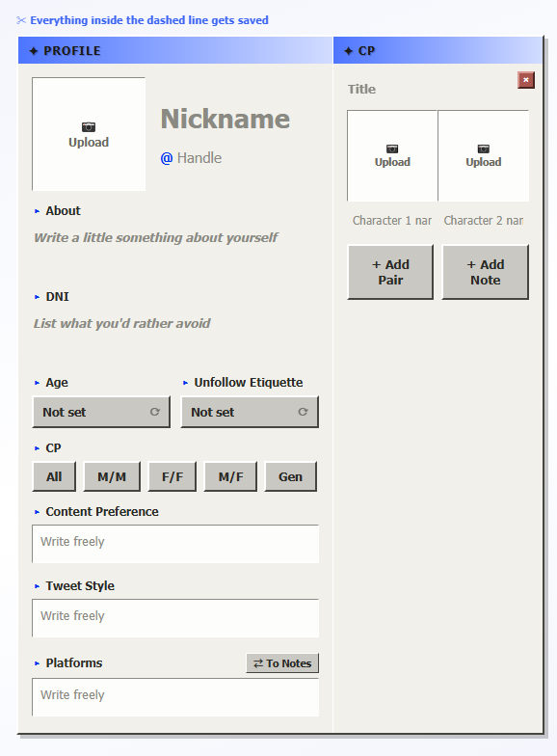This screenshot has width=557, height=756.
Task: Toggle the M/M CP option
Action: [112, 476]
